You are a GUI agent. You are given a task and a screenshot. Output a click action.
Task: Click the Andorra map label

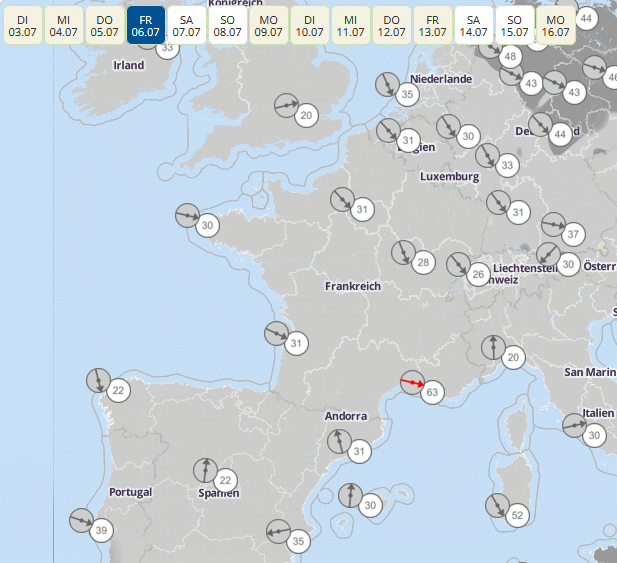(x=345, y=415)
